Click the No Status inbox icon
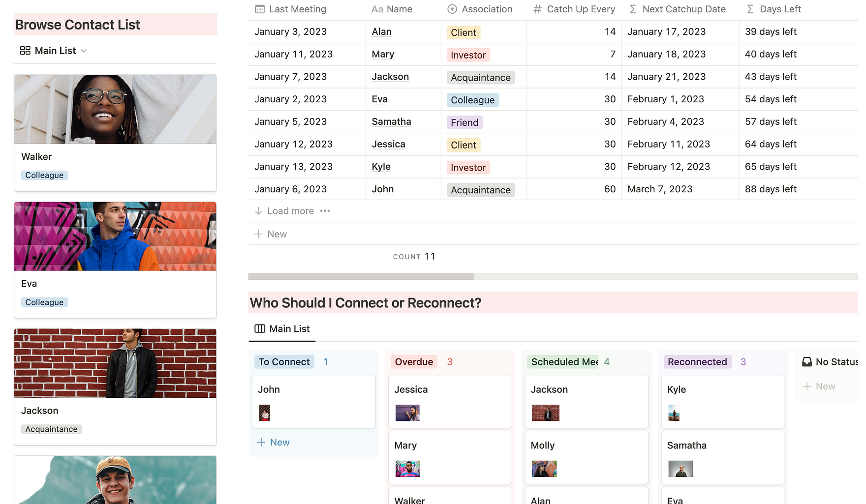Image resolution: width=866 pixels, height=504 pixels. pyautogui.click(x=807, y=362)
